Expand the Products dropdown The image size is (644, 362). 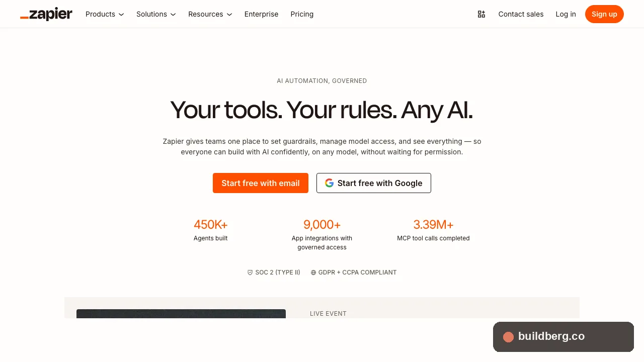(x=104, y=14)
